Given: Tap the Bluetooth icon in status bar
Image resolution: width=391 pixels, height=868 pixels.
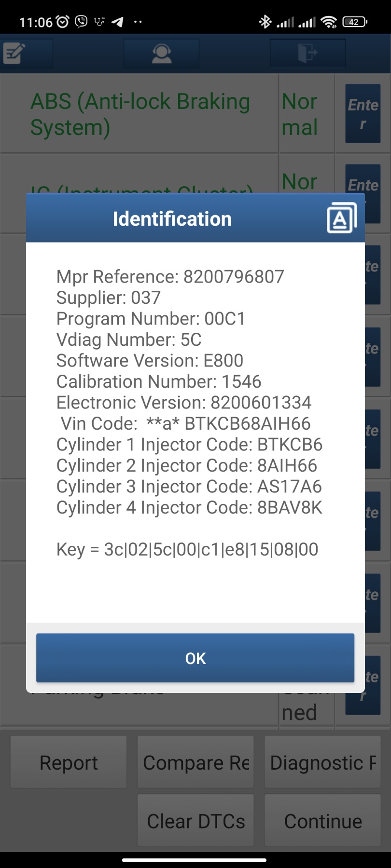Looking at the screenshot, I should (x=265, y=22).
